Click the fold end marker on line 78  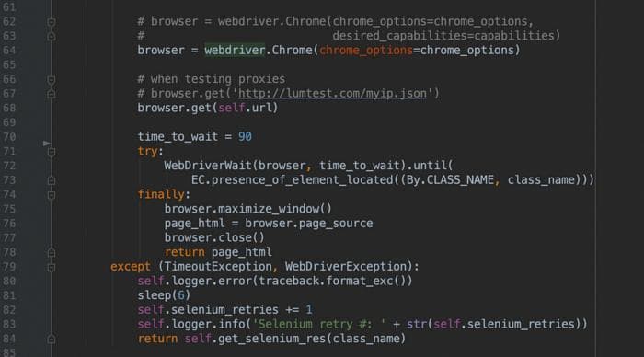(x=52, y=252)
